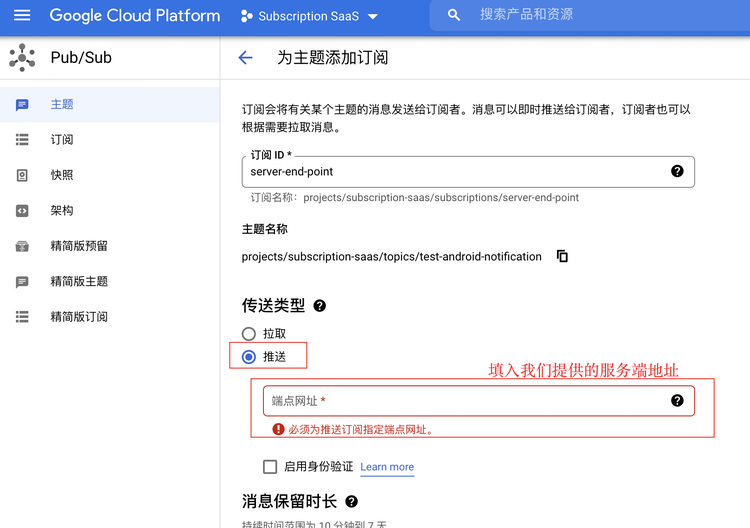Click the search magnifier icon
This screenshot has width=750, height=528.
tap(453, 15)
